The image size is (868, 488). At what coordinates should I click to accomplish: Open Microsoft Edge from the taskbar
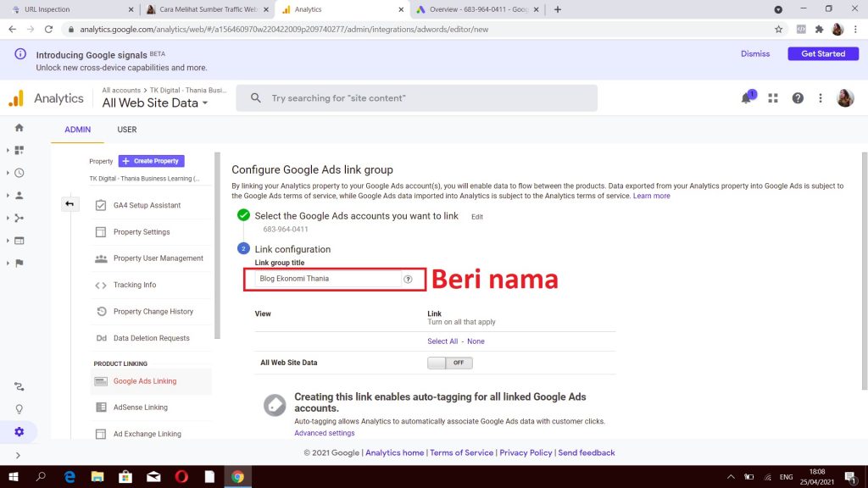(x=70, y=476)
